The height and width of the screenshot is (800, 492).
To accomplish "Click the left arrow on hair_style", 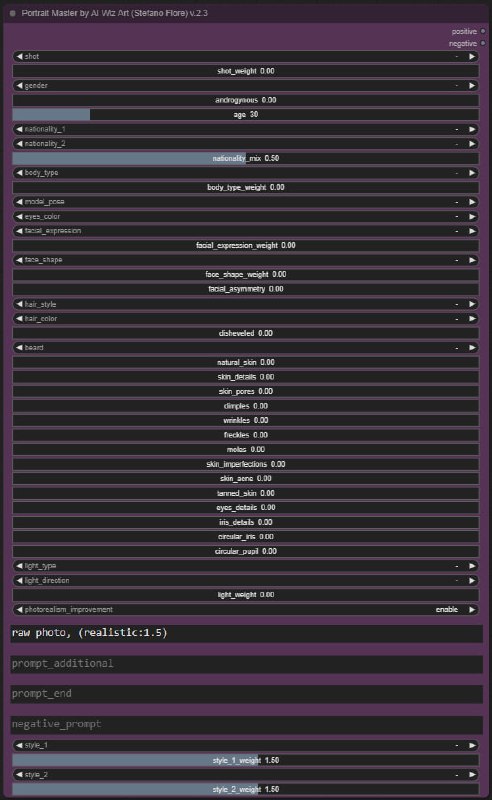I will (x=19, y=304).
